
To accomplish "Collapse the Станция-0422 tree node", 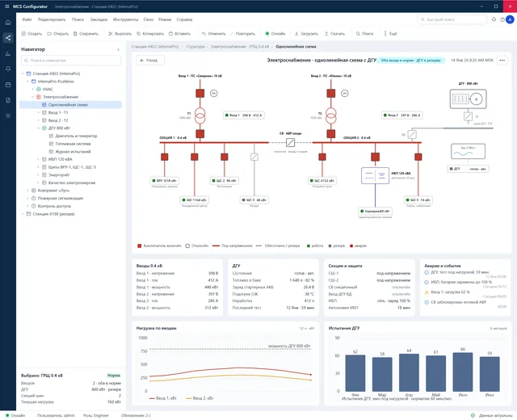I will click(23, 73).
